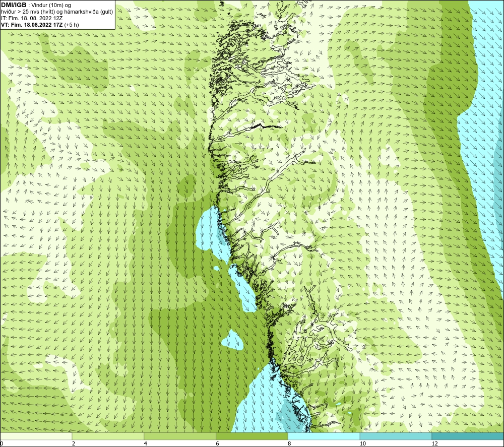
Task: Click the 'VT: Fim. 18.08.2022 17Z (+5 h)' line
Action: [x=40, y=25]
